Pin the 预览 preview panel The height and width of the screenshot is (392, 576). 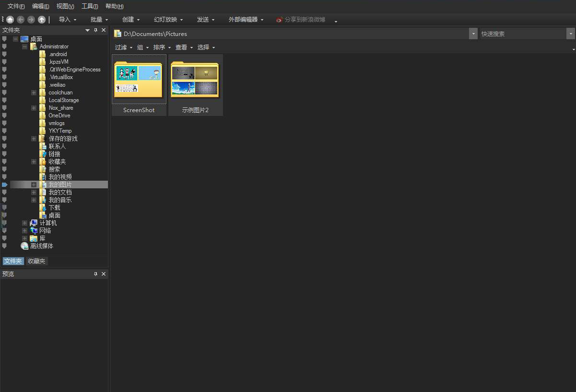pos(95,274)
